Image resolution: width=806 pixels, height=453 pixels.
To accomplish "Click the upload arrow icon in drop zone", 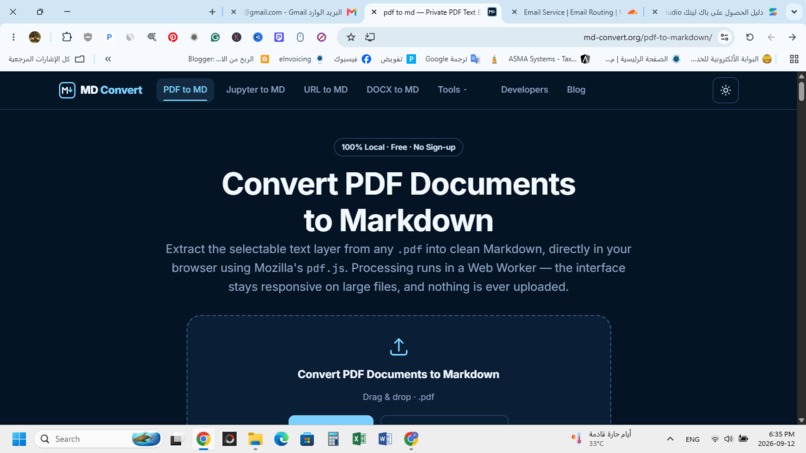I will pyautogui.click(x=398, y=347).
